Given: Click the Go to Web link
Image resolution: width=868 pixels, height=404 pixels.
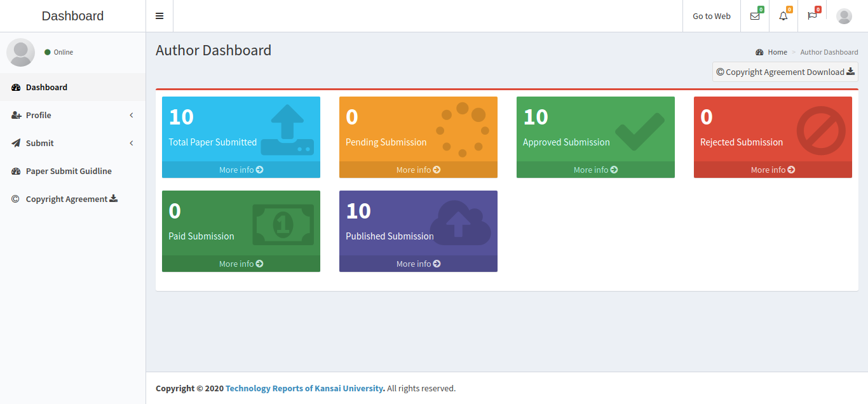Looking at the screenshot, I should 712,16.
